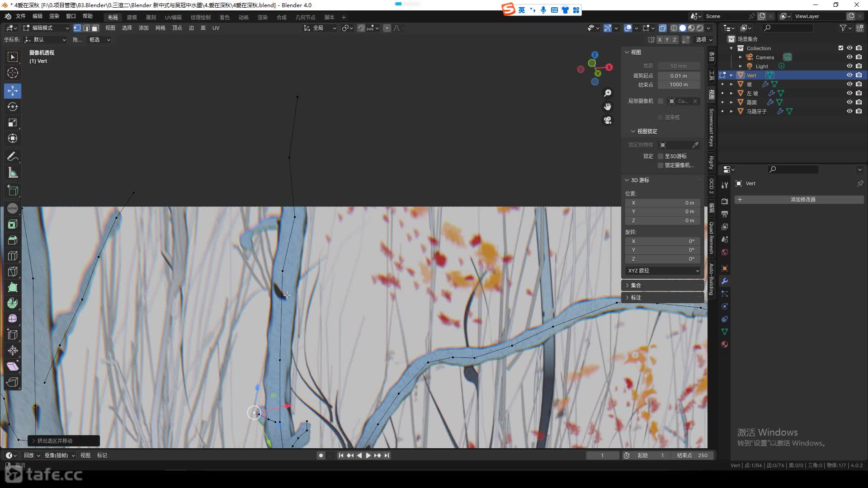
Task: Hide the Camera object in viewport
Action: pyautogui.click(x=849, y=57)
